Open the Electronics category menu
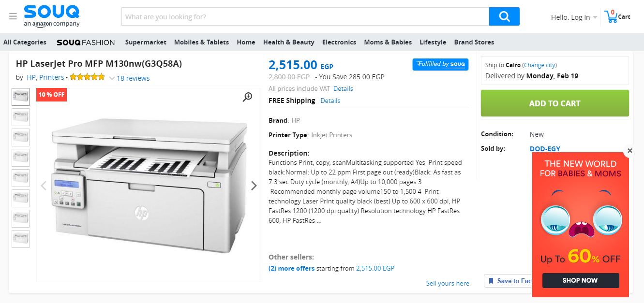 [339, 42]
